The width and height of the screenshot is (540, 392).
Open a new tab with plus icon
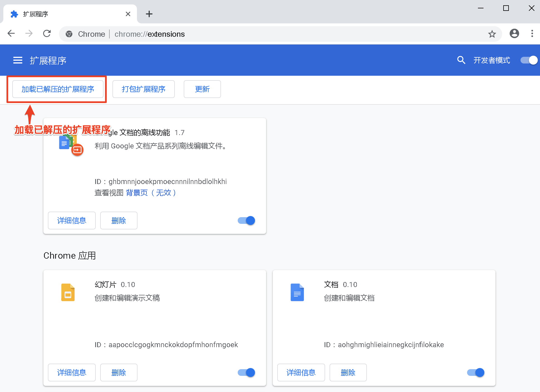[x=149, y=14]
